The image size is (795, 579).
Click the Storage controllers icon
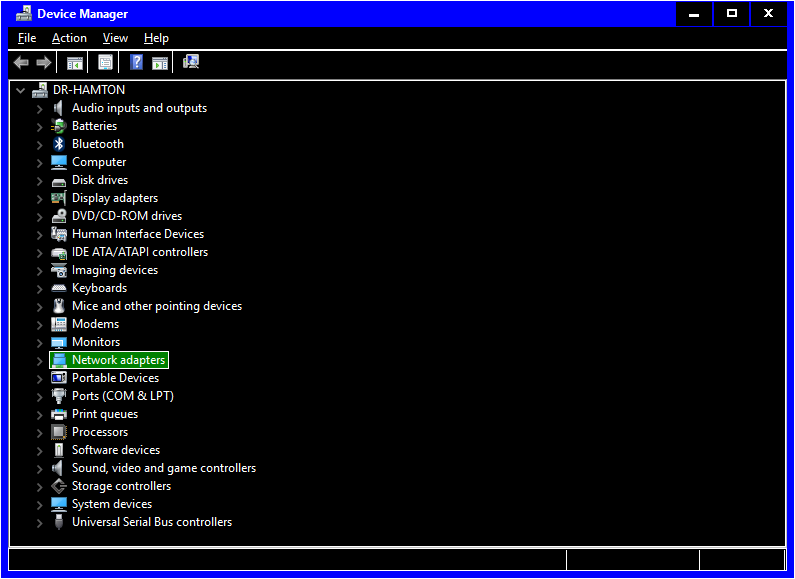pyautogui.click(x=59, y=486)
